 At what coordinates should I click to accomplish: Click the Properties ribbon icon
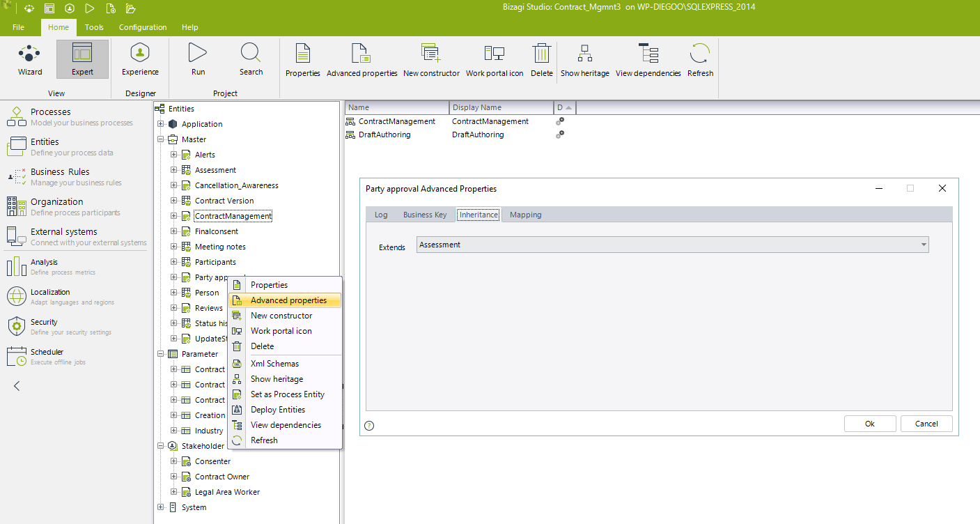(x=303, y=60)
